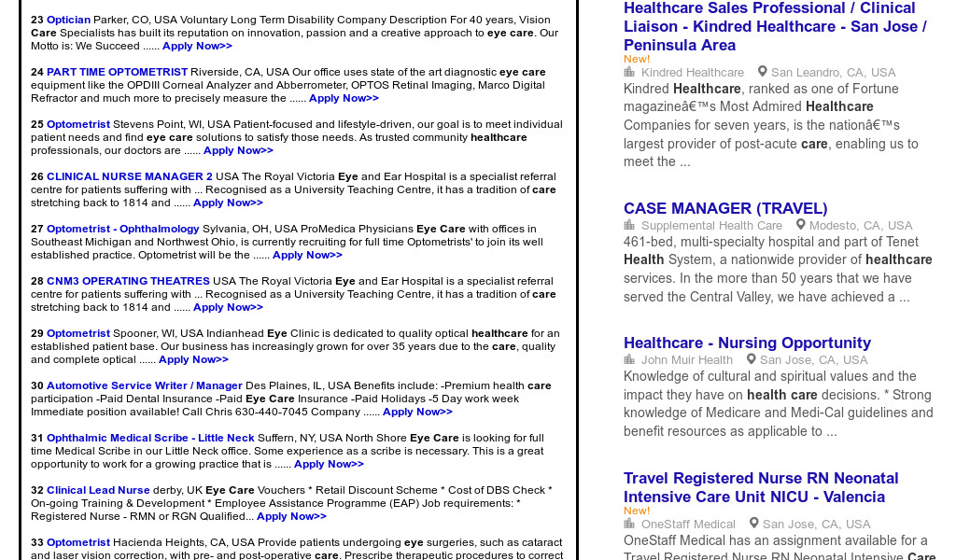Image resolution: width=956 pixels, height=560 pixels.
Task: Apply Now for listing 25 in Stevens Point
Action: pyautogui.click(x=238, y=151)
